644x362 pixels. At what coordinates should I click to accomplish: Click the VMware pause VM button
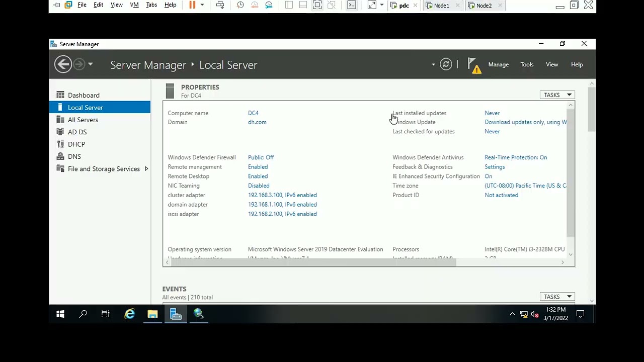[x=192, y=5]
